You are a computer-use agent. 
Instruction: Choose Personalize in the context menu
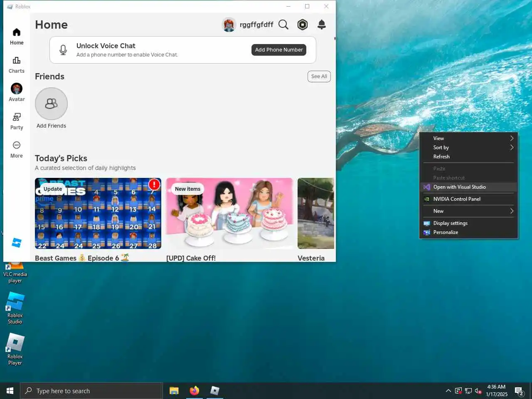pos(469,232)
